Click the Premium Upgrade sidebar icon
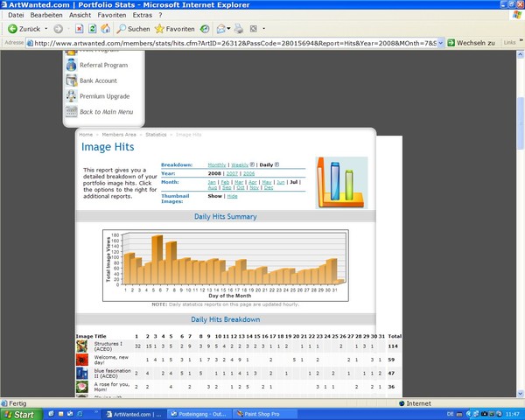The height and width of the screenshot is (420, 525). coord(72,96)
